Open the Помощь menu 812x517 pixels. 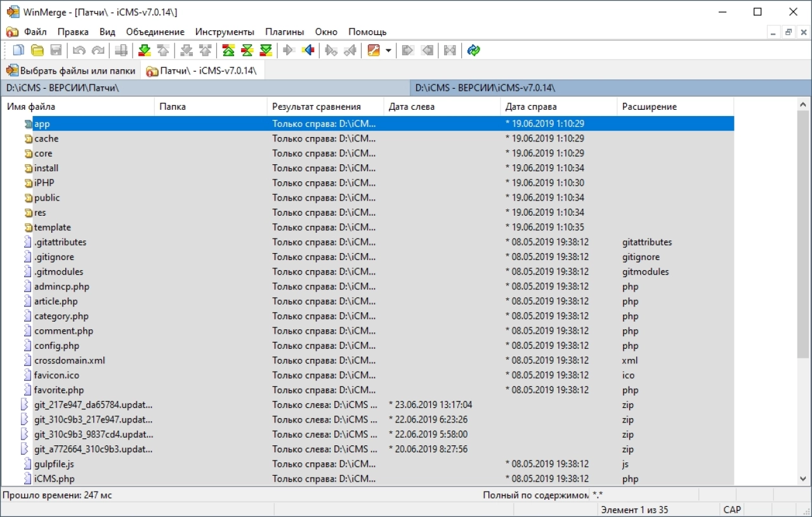(x=367, y=32)
